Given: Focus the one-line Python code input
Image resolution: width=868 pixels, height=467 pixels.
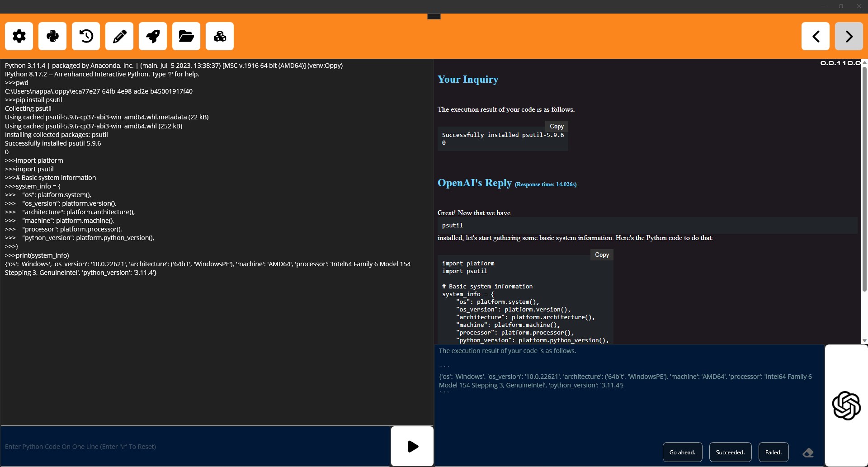Looking at the screenshot, I should pyautogui.click(x=195, y=446).
